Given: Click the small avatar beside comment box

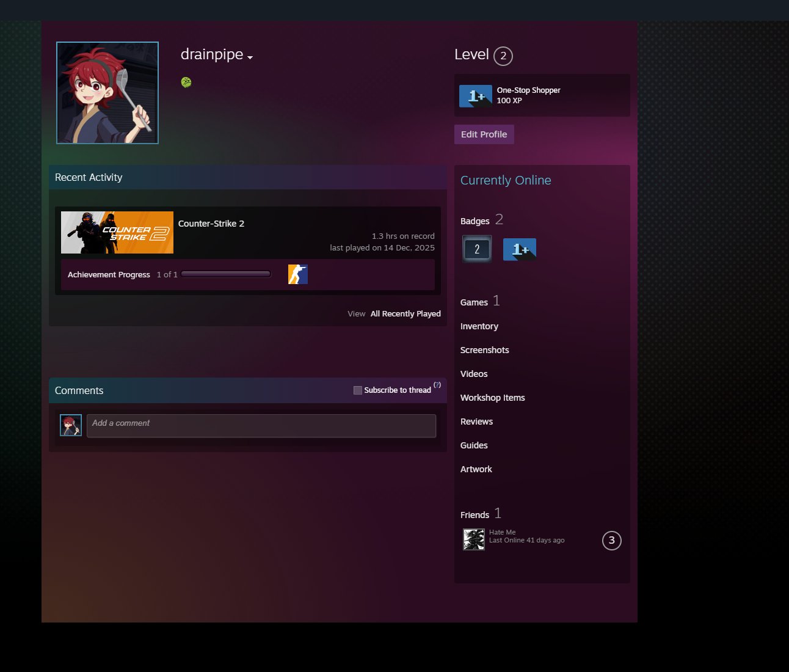Looking at the screenshot, I should (x=71, y=425).
